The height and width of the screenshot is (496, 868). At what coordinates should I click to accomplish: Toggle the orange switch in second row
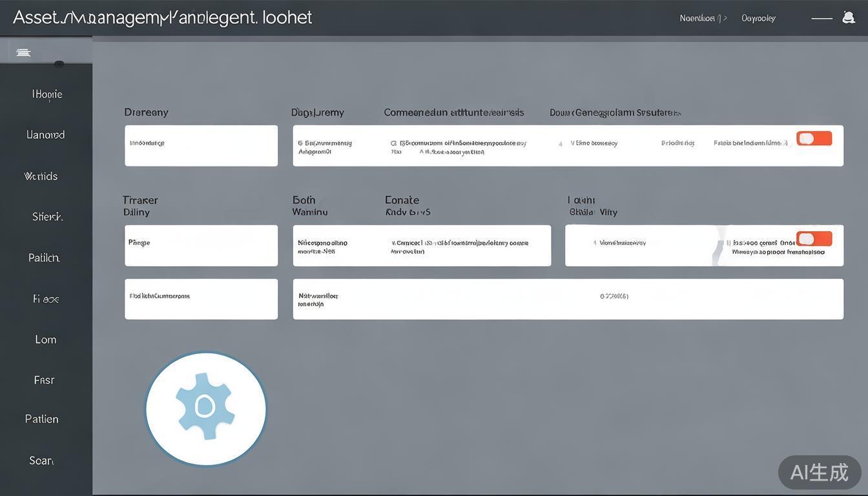pyautogui.click(x=814, y=239)
